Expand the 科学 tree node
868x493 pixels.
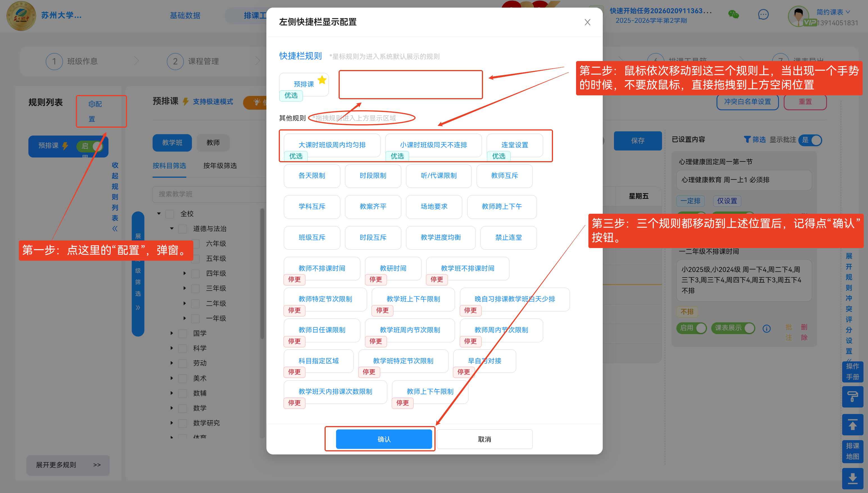pos(171,348)
